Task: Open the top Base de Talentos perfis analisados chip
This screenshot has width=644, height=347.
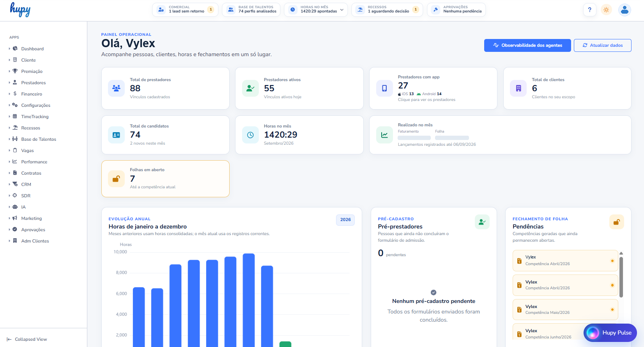Action: (252, 10)
